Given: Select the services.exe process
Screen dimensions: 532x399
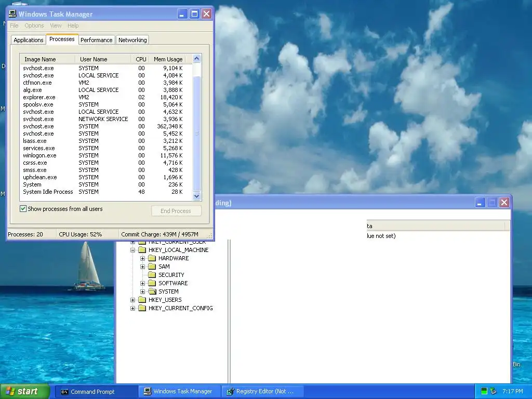Looking at the screenshot, I should pos(106,148).
